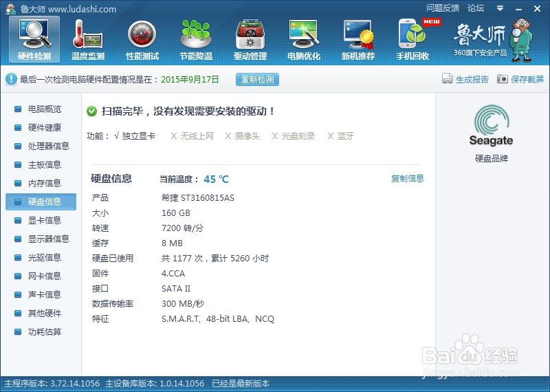Click the 7200 转/分 speed value
The image size is (550, 392).
(182, 228)
